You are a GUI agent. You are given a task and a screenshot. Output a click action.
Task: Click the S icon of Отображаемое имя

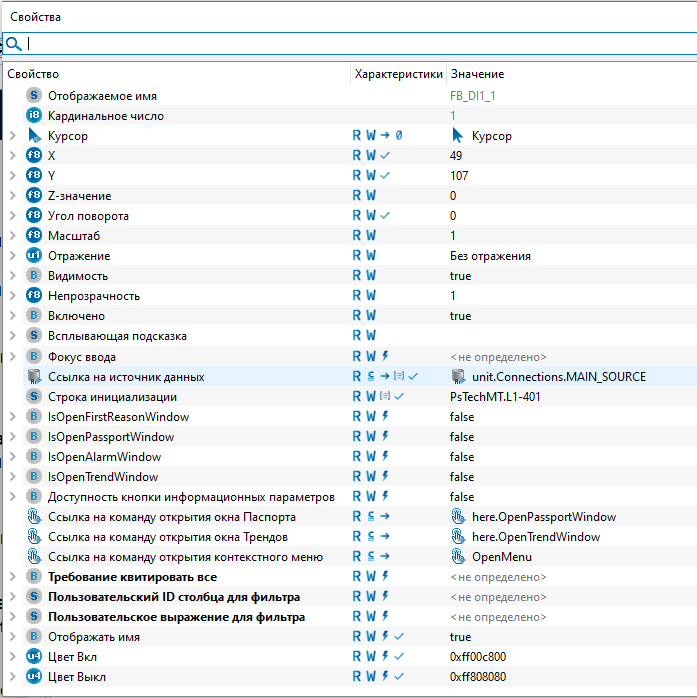(34, 96)
